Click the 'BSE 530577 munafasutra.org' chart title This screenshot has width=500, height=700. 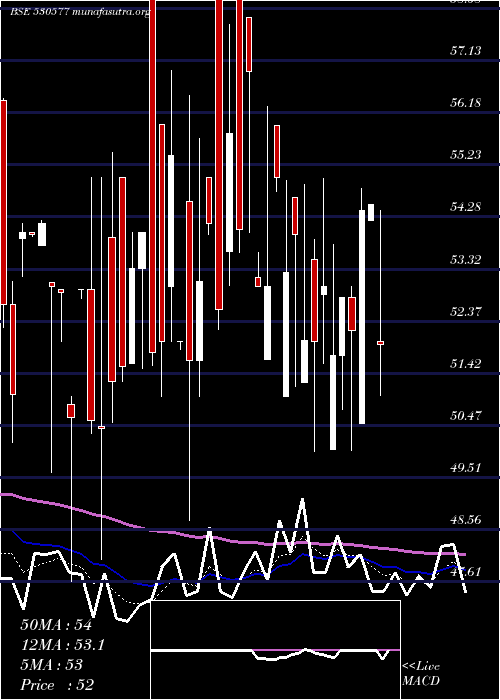pos(80,12)
